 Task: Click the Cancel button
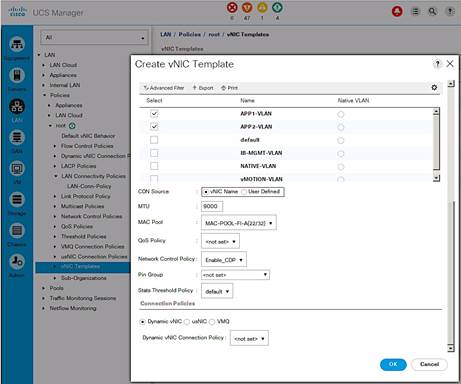[429, 364]
